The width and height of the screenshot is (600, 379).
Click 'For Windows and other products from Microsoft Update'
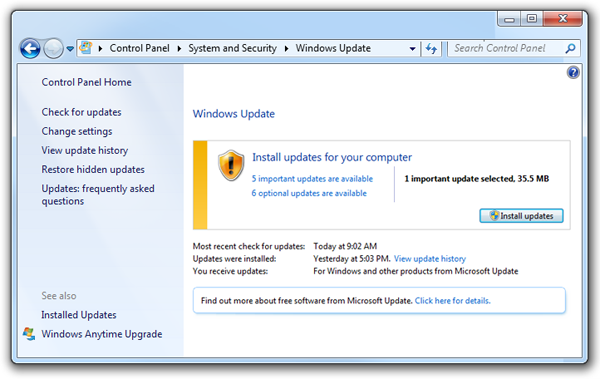click(x=416, y=271)
